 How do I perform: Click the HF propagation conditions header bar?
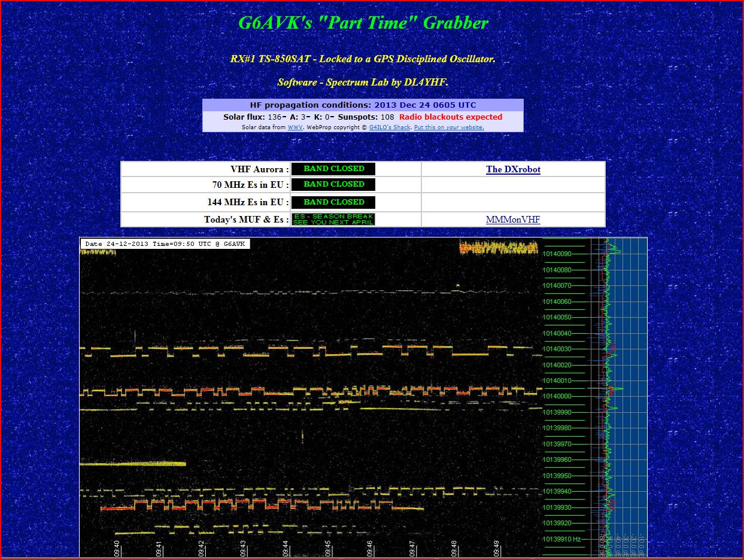click(363, 105)
